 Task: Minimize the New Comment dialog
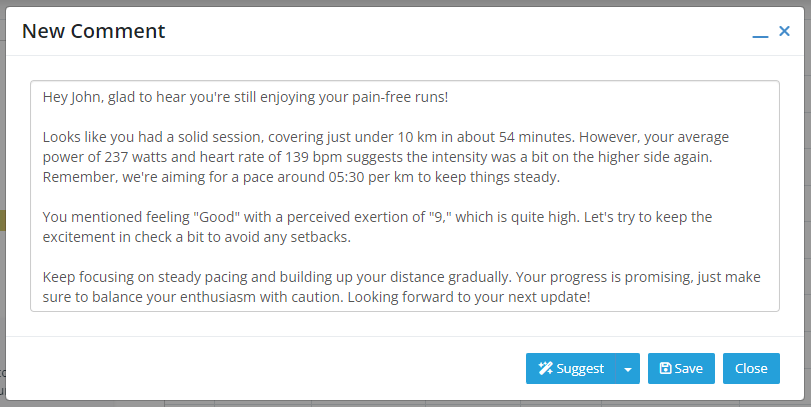click(x=760, y=32)
